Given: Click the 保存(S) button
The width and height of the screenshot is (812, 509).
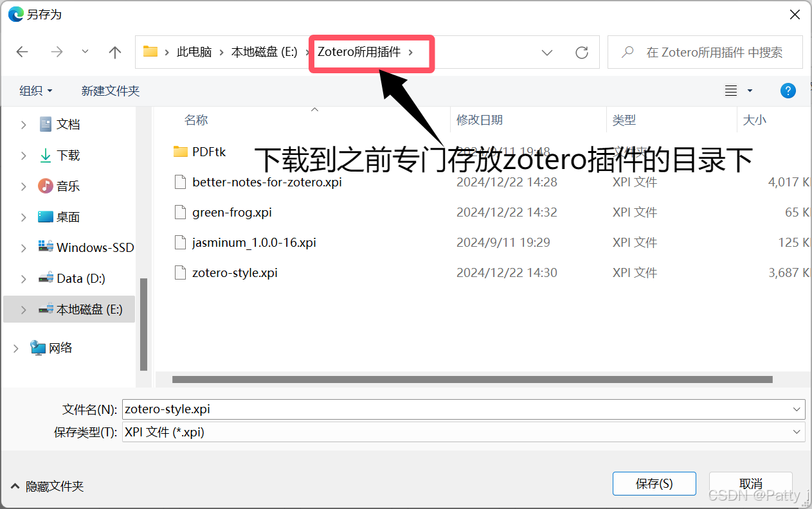Looking at the screenshot, I should pyautogui.click(x=654, y=484).
